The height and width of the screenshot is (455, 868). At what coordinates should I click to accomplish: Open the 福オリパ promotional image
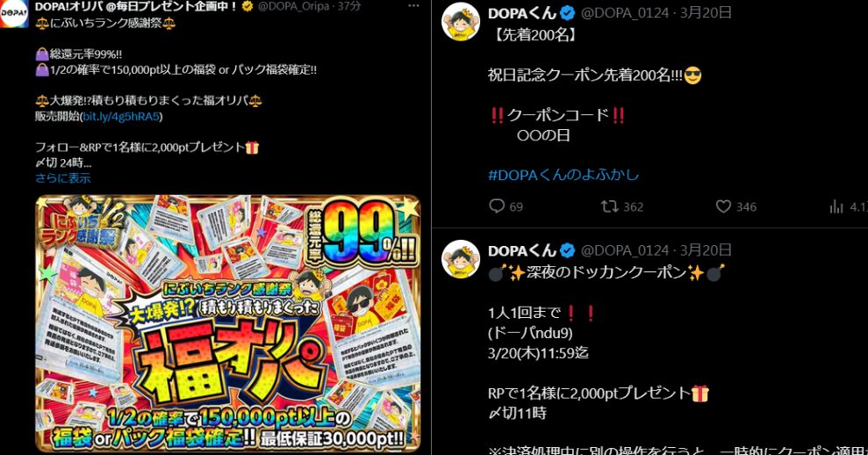pos(227,323)
